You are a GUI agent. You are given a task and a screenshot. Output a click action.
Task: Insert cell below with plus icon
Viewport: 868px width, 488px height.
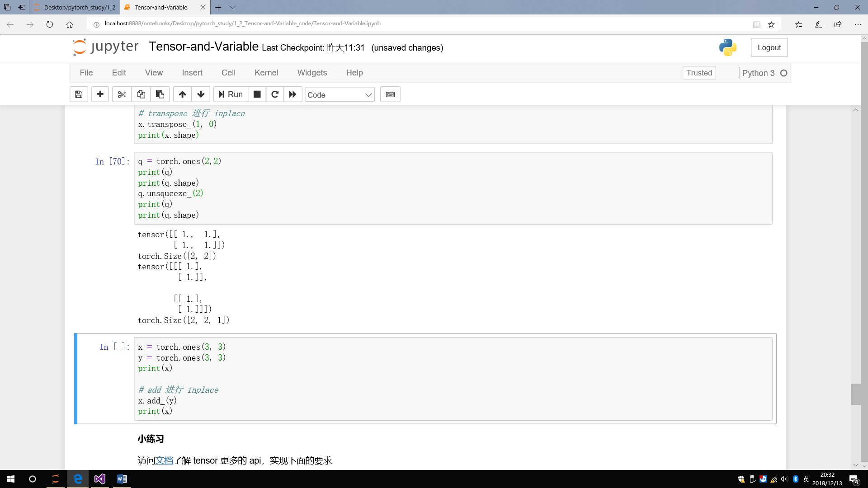100,94
